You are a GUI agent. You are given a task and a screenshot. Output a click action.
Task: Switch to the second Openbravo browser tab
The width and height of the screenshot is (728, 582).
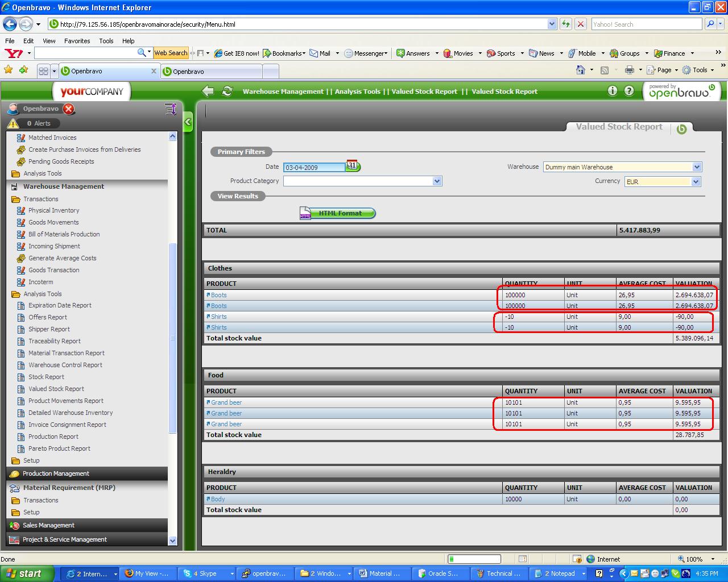point(212,72)
